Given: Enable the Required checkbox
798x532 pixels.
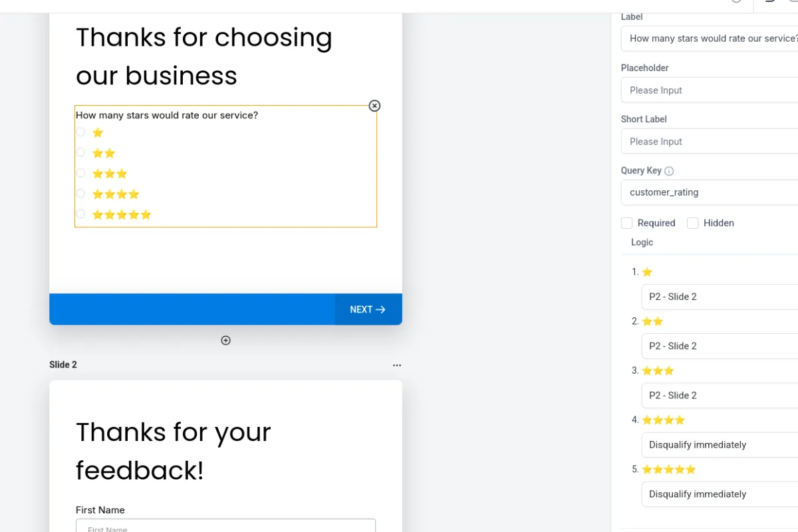Looking at the screenshot, I should coord(626,223).
